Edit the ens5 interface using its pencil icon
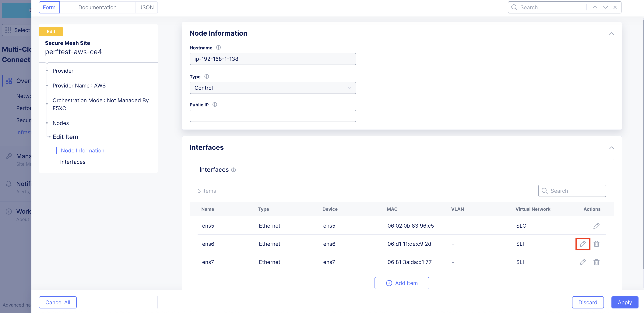Screen dimensions: 644x313 596,226
